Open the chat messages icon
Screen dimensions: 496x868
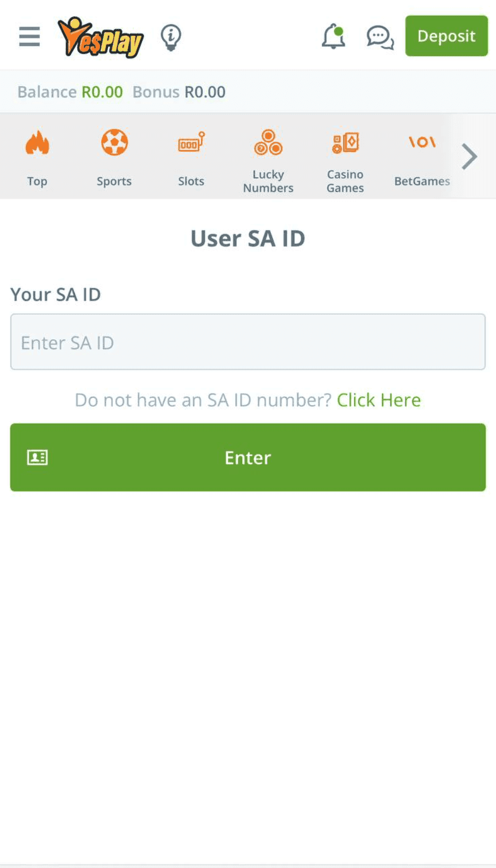click(379, 36)
